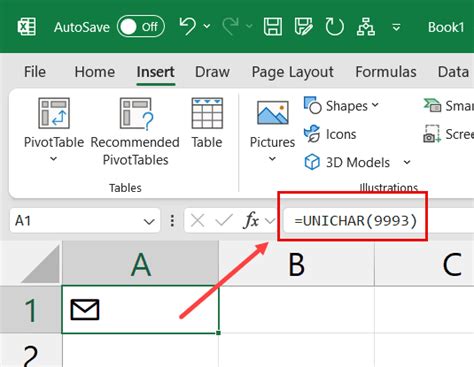Expand the PivotTable dropdown chevron
This screenshot has height=367, width=474.
[x=54, y=159]
